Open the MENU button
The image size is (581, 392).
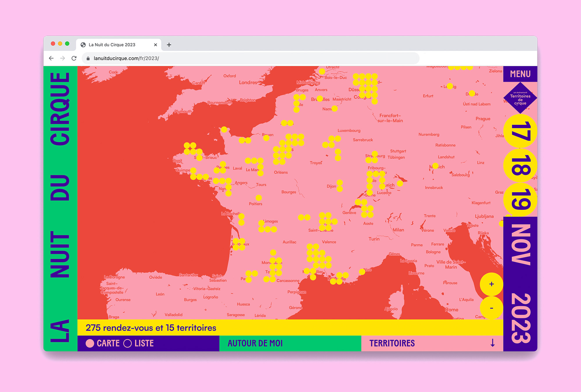click(x=520, y=74)
